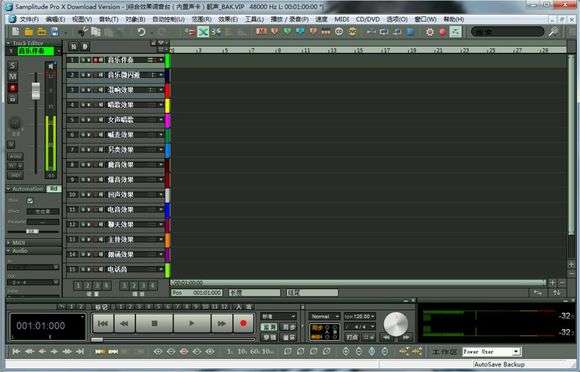The height and width of the screenshot is (372, 580).
Task: Click the rewind to start transport button
Action: [103, 324]
